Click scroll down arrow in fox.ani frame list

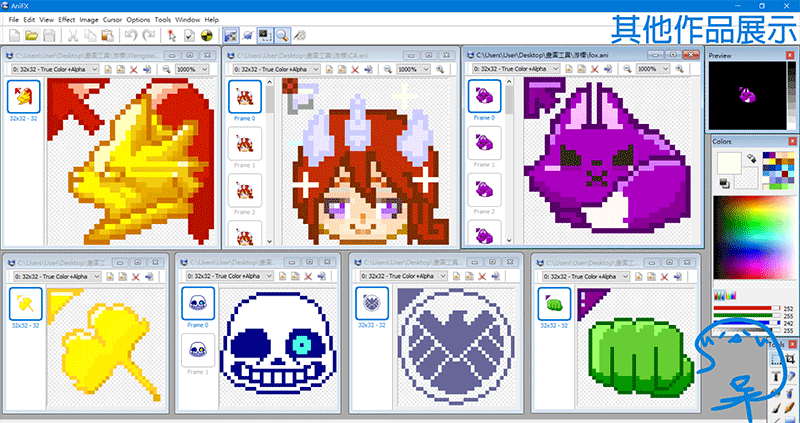[509, 240]
